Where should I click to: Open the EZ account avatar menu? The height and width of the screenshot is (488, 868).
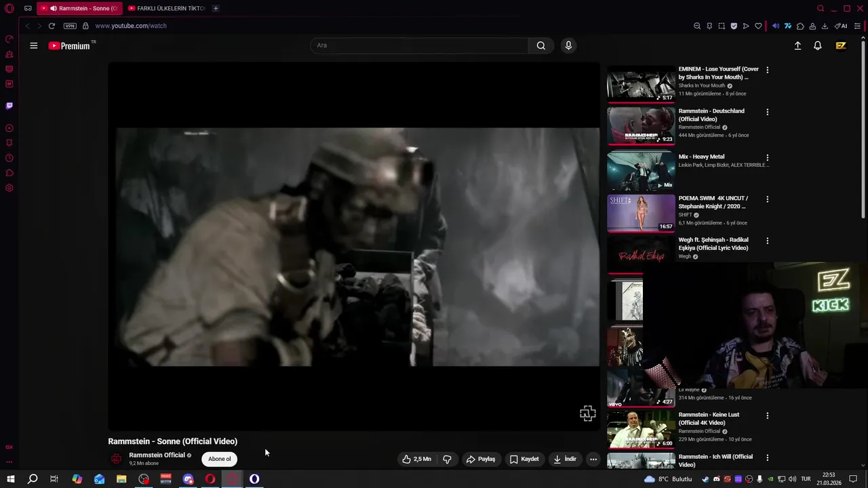click(x=841, y=45)
